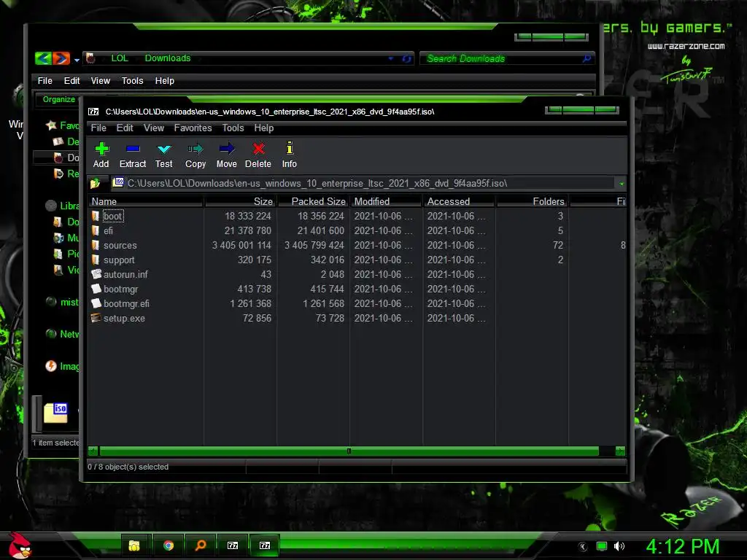Viewport: 747px width, 560px height.
Task: Click the scrollbar left arrow in 7-Zip
Action: tap(93, 451)
